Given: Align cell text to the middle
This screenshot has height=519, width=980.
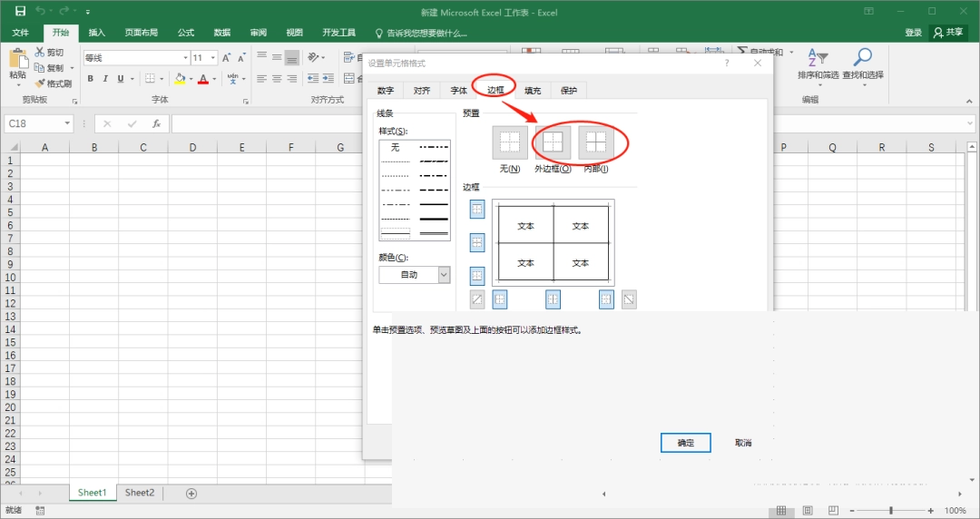Looking at the screenshot, I should point(277,57).
